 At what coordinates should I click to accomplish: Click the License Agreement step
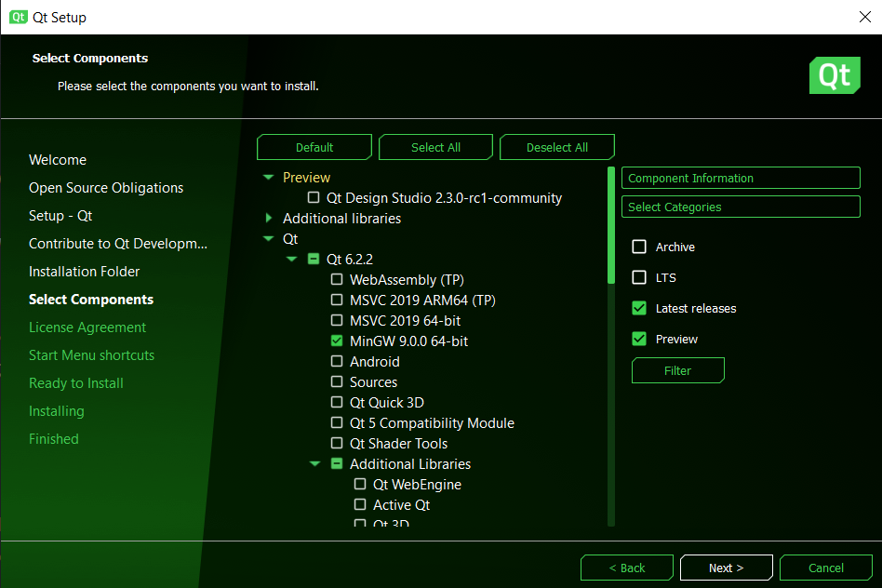(87, 327)
